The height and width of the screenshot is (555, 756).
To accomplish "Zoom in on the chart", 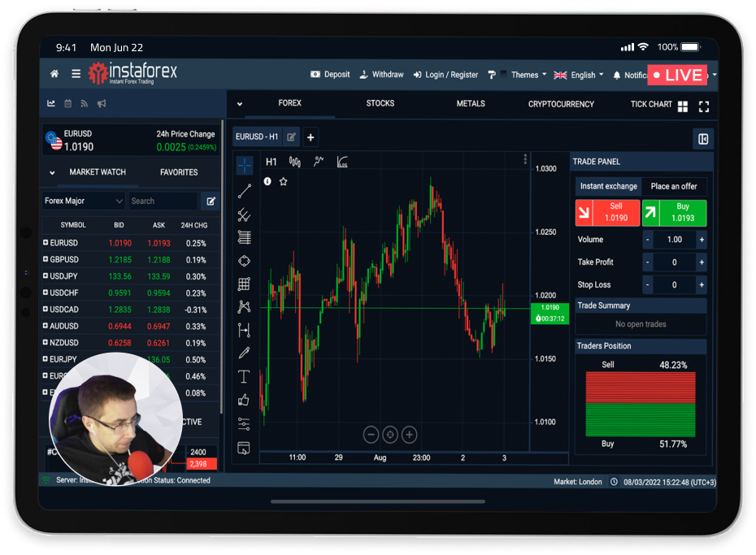I will pos(410,435).
